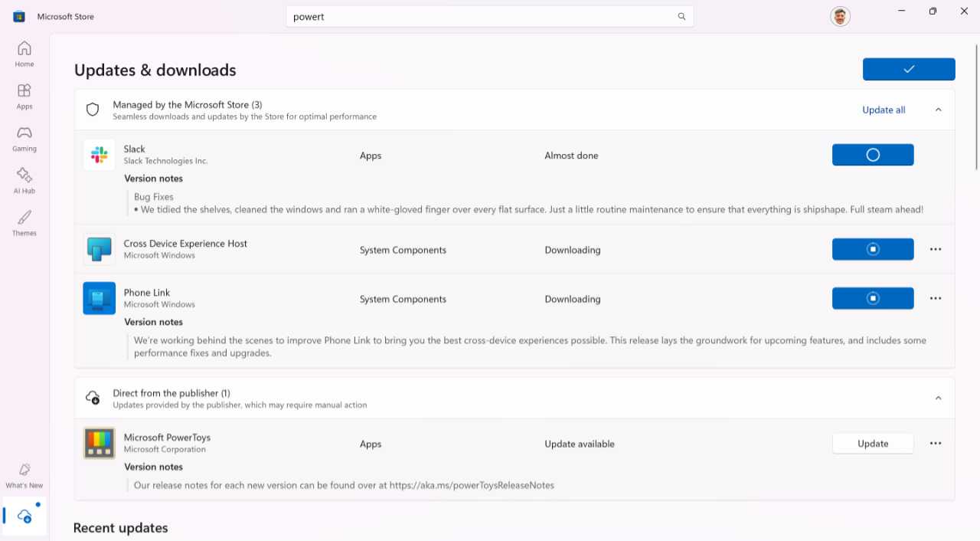
Task: Stop the Cross Device Experience Host download
Action: 872,250
